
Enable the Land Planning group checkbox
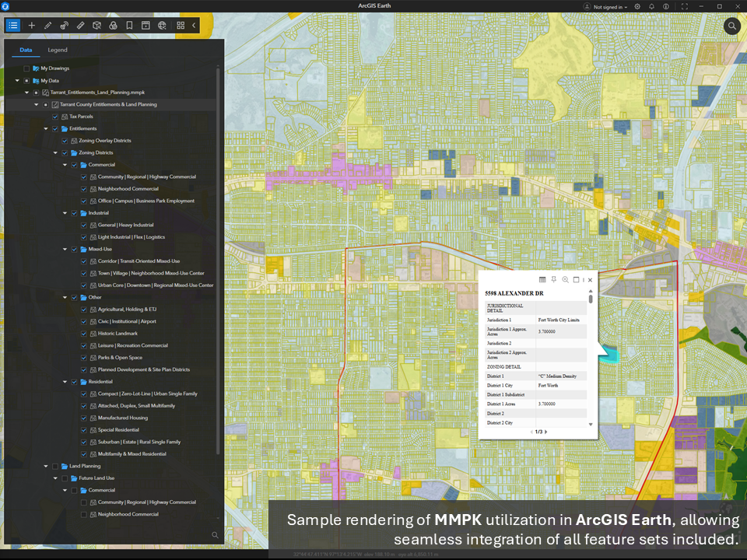click(x=55, y=466)
